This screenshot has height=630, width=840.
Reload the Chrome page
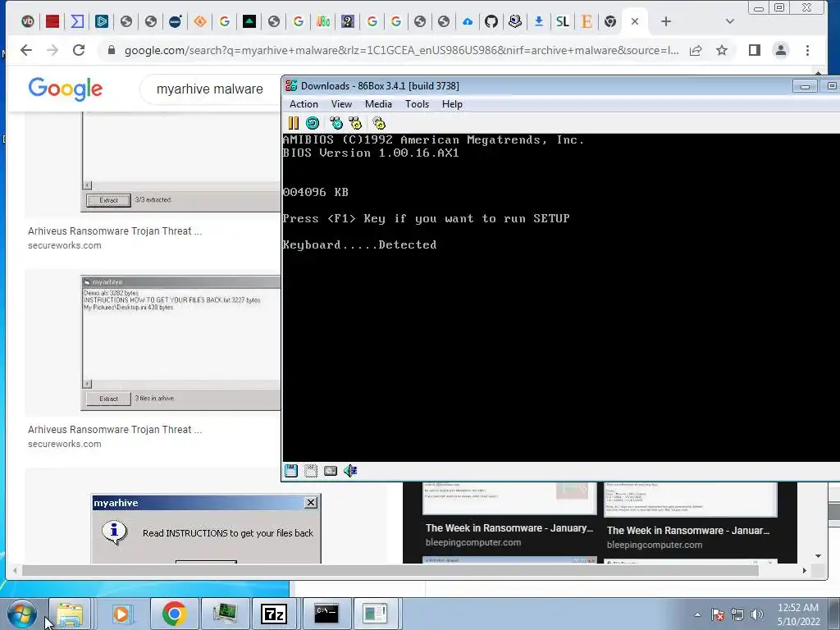pos(79,50)
